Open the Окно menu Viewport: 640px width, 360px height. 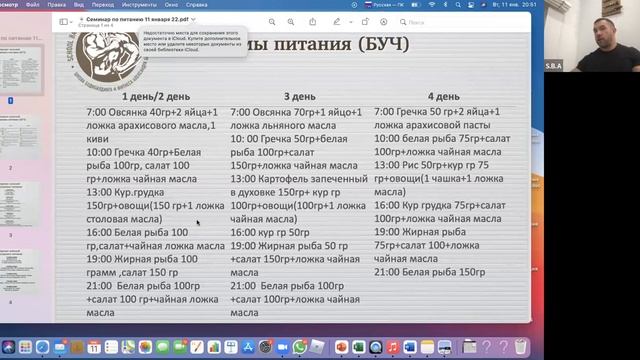171,4
